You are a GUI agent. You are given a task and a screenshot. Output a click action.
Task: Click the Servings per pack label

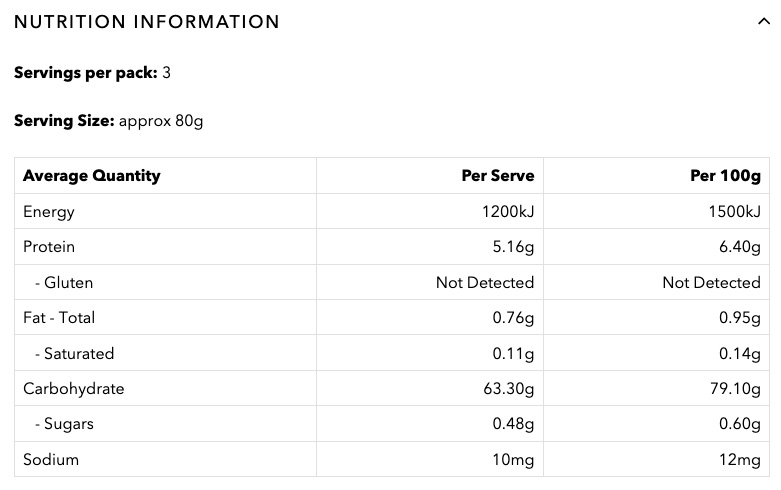click(85, 73)
